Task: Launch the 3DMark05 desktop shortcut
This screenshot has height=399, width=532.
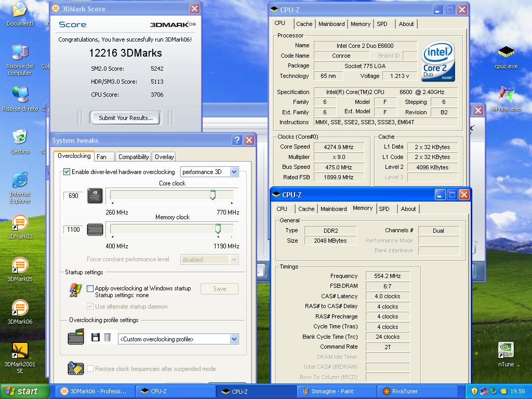Action: tap(20, 270)
